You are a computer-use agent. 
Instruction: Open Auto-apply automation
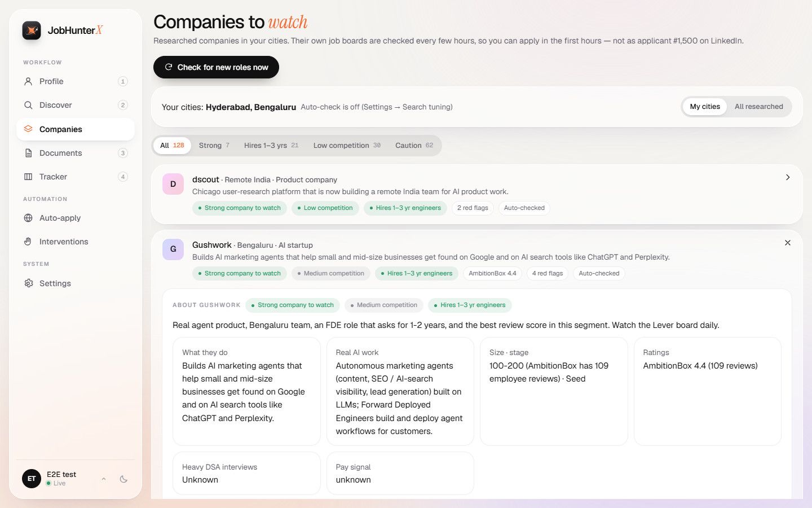(76, 218)
